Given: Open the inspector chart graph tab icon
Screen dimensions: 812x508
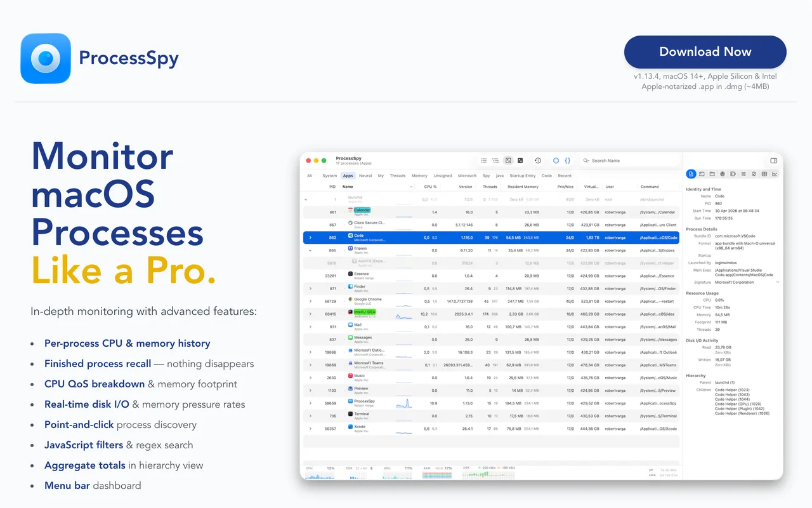Looking at the screenshot, I should 775,174.
